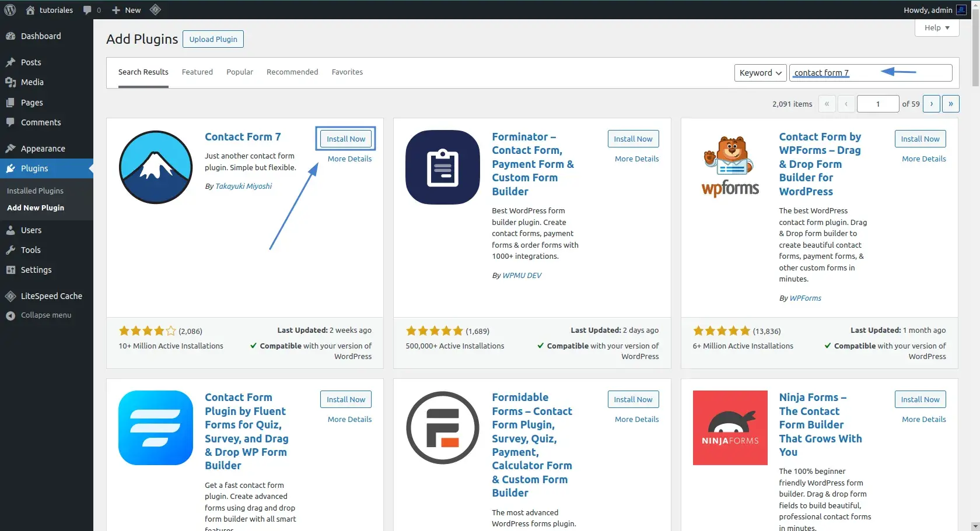Open the Keyword search type dropdown
Viewport: 980px width, 531px height.
pos(760,73)
